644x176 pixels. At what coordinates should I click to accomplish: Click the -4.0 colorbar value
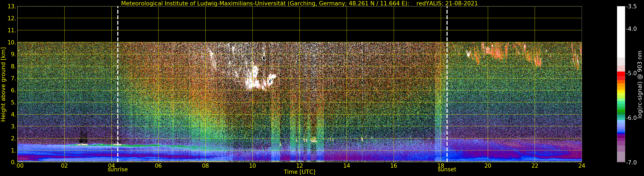click(x=631, y=29)
